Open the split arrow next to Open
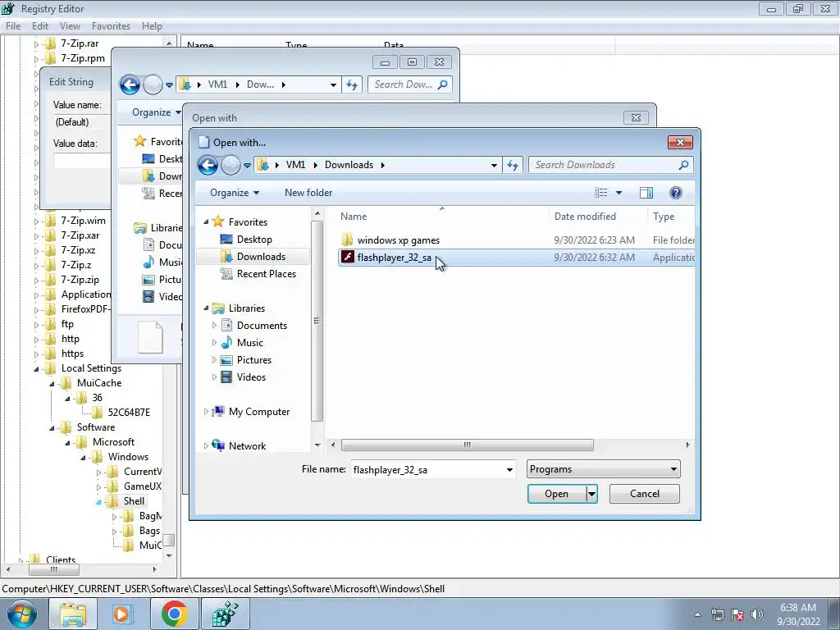Image resolution: width=840 pixels, height=630 pixels. [x=591, y=494]
